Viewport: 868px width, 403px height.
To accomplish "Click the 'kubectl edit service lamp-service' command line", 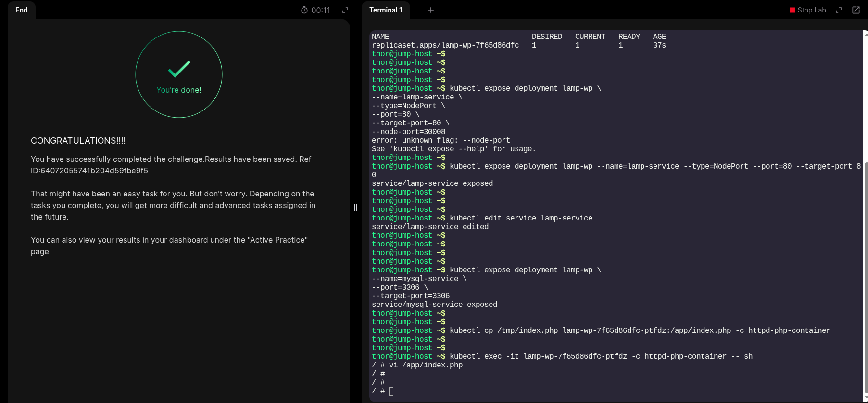I will 521,218.
